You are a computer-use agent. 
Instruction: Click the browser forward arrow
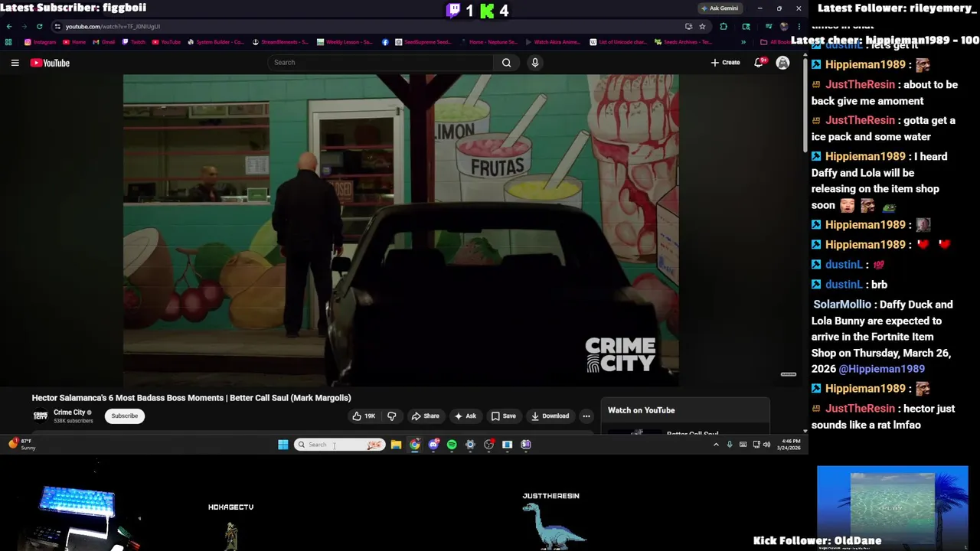pos(24,26)
